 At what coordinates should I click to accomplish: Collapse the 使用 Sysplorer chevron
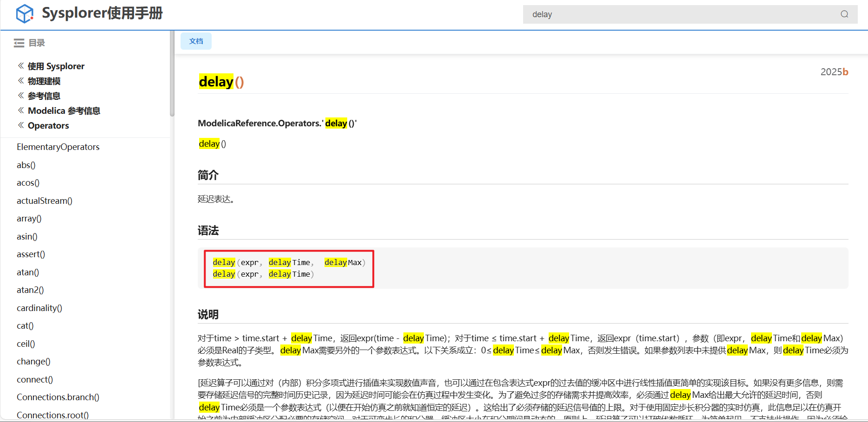pyautogui.click(x=21, y=66)
